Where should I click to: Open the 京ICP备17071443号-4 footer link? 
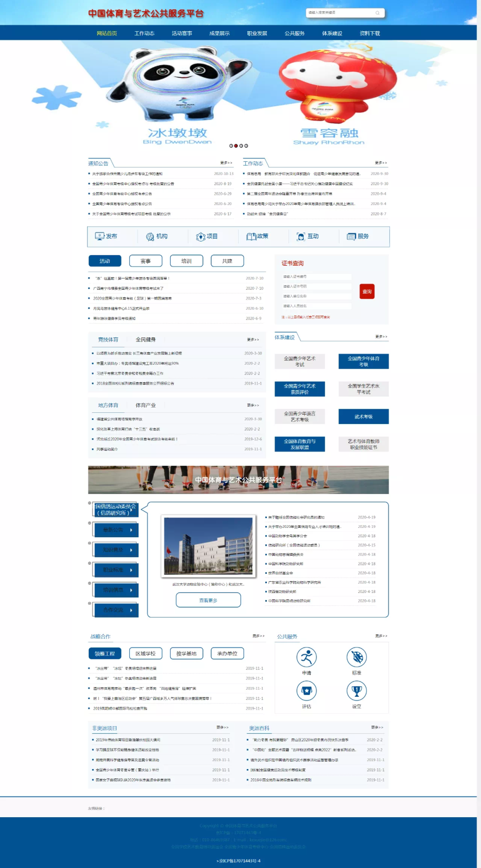[x=239, y=861]
